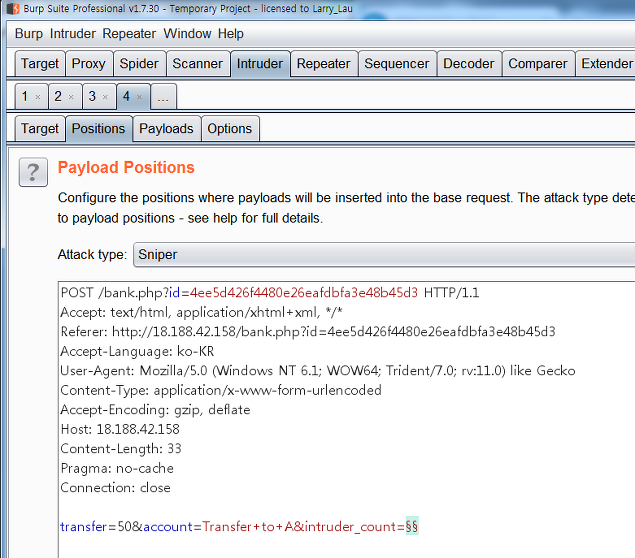
Task: Switch to the Spider tab
Action: click(139, 64)
